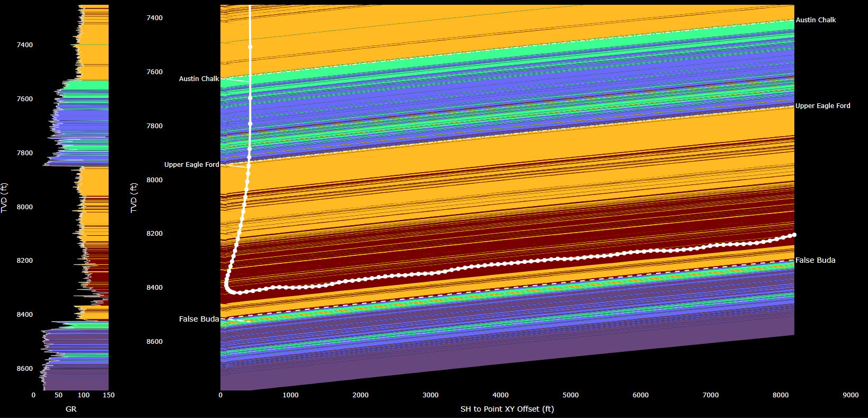Viewport: 868px width, 418px height.
Task: Click the TVD (ft) title of cross-section plot
Action: [134, 198]
